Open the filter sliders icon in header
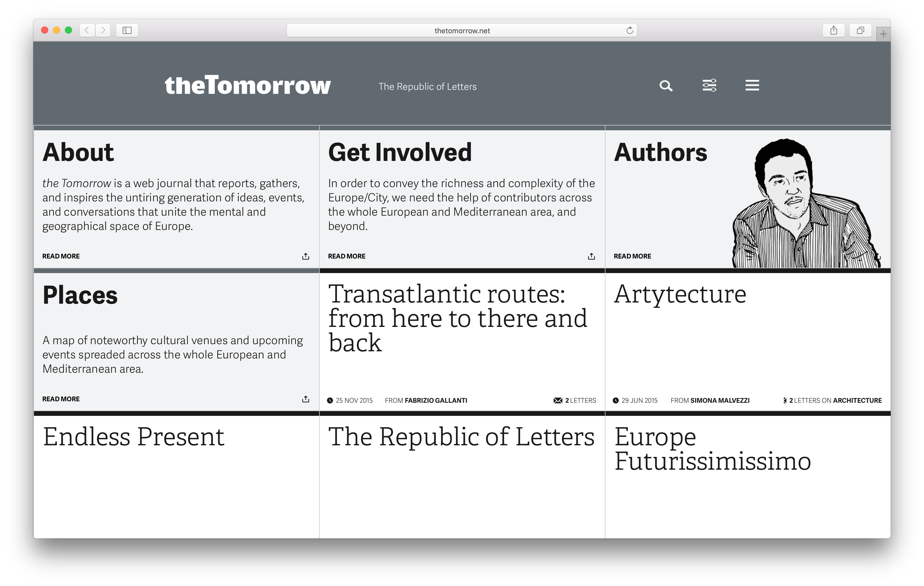Viewport: 924px width, 586px height. tap(709, 85)
